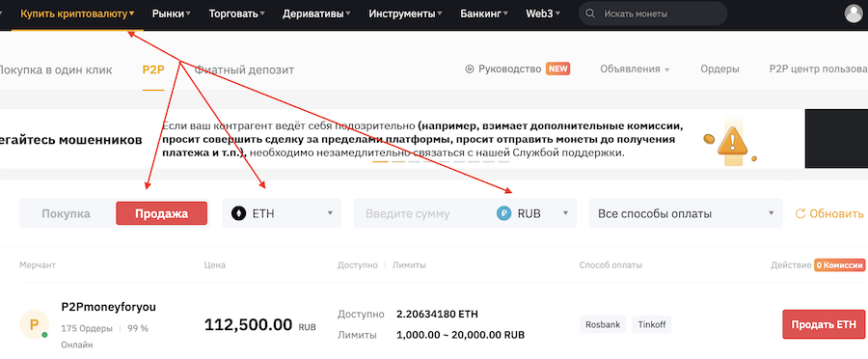This screenshot has height=359, width=868.
Task: Click the Способ оплаты column header
Action: [x=611, y=265]
